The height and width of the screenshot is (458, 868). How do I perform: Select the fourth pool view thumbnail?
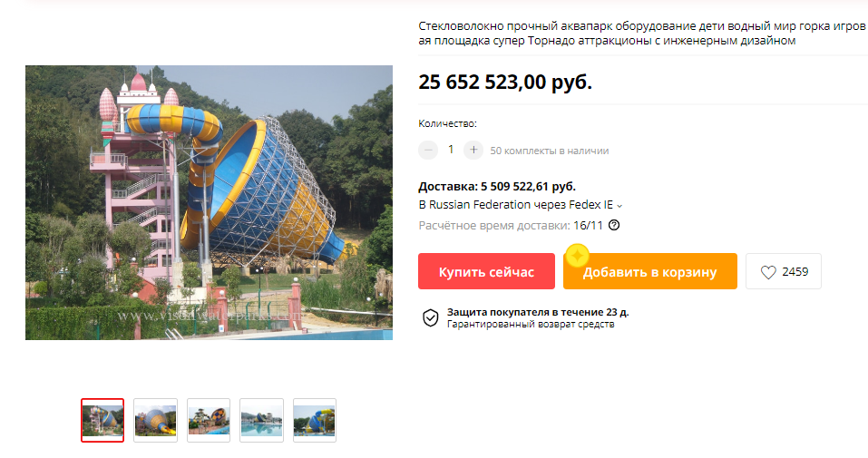tap(261, 420)
